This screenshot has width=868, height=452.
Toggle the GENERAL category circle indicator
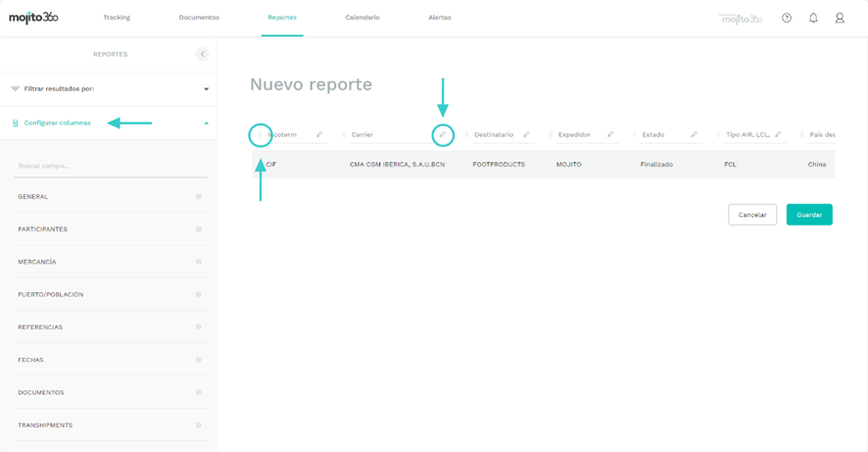pos(198,197)
